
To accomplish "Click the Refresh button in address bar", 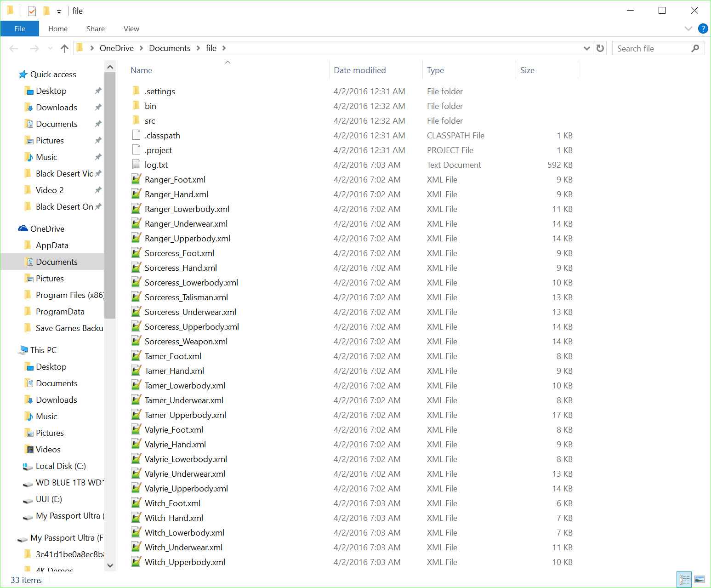I will (x=600, y=48).
